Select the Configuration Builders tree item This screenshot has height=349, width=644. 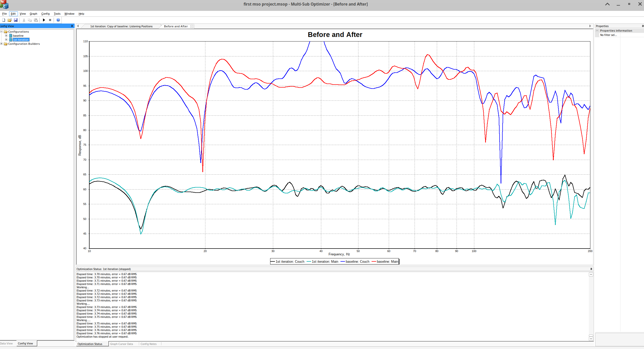coord(24,44)
